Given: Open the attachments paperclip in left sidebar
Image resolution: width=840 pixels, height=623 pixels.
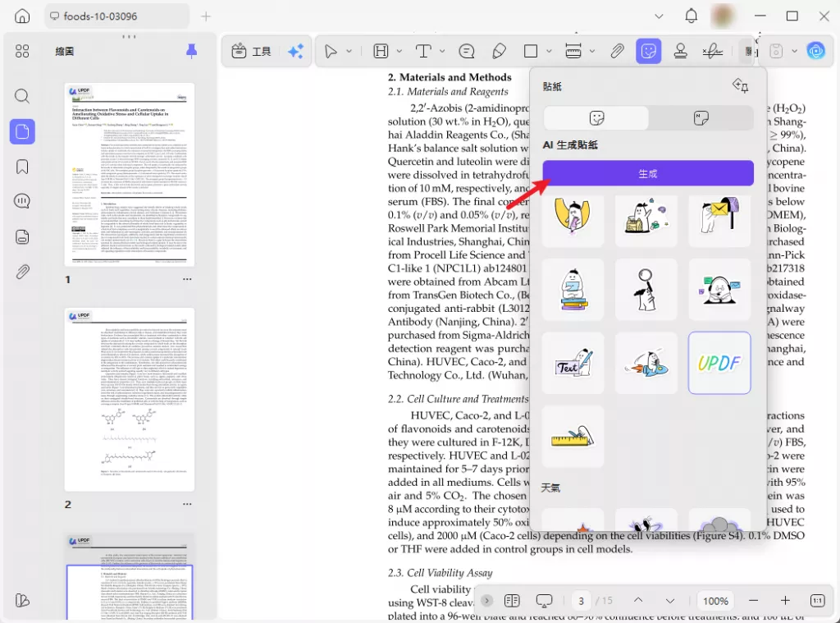Looking at the screenshot, I should (22, 272).
